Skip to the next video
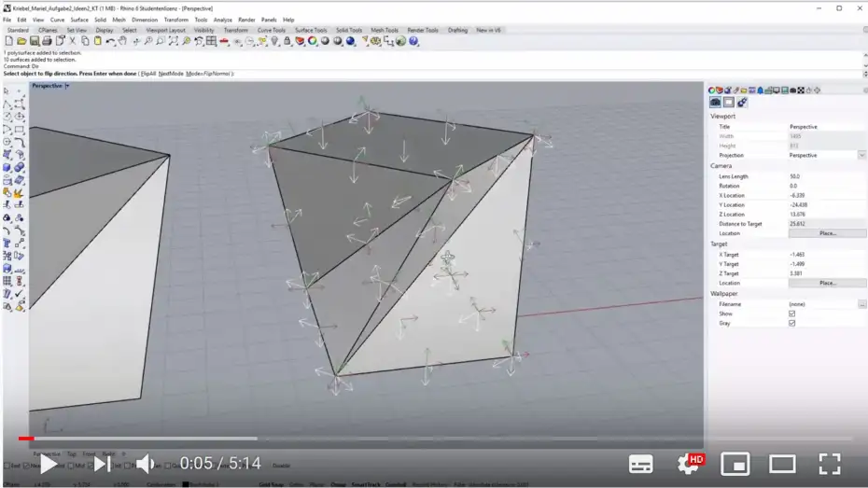Image resolution: width=868 pixels, height=488 pixels. pyautogui.click(x=102, y=464)
